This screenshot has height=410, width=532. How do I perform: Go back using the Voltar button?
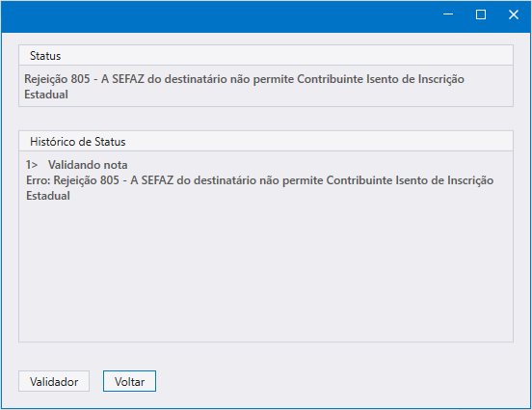[129, 381]
